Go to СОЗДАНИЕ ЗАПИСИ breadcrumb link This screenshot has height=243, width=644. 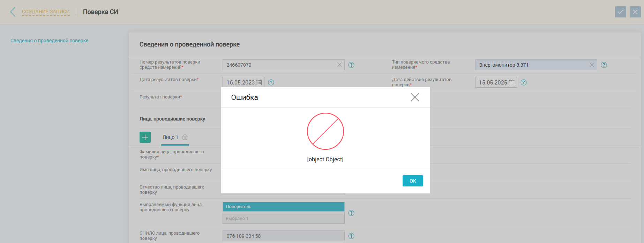pos(46,12)
